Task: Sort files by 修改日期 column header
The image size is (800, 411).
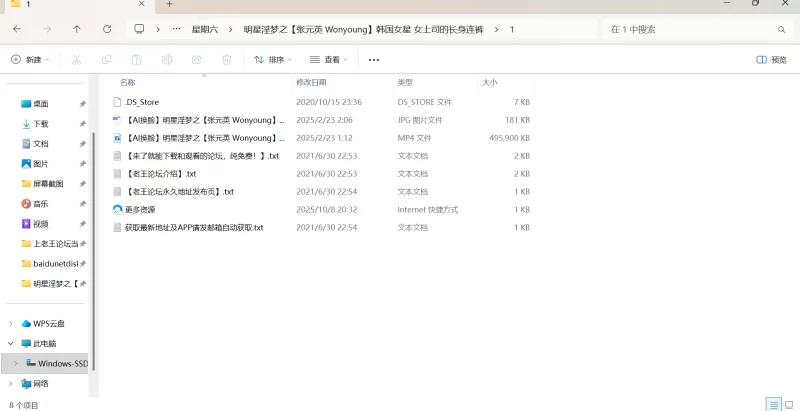Action: pos(310,82)
